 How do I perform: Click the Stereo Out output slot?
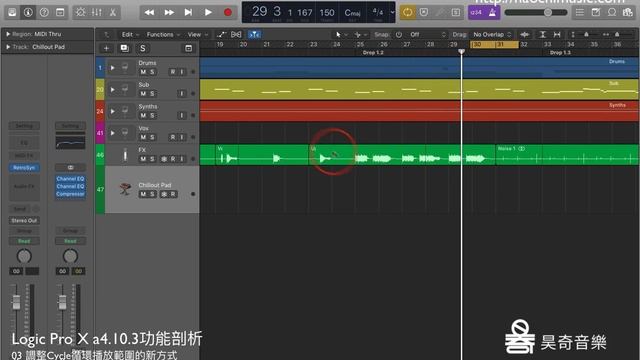coord(24,220)
